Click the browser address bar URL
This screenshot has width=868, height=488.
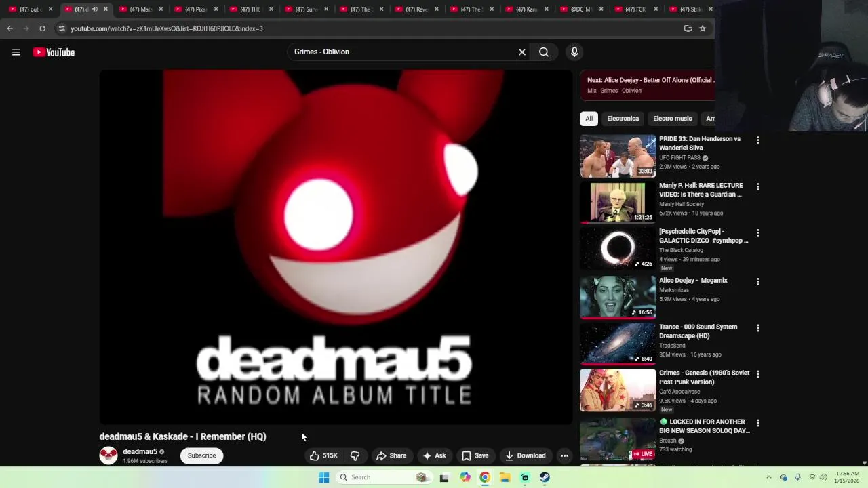167,28
